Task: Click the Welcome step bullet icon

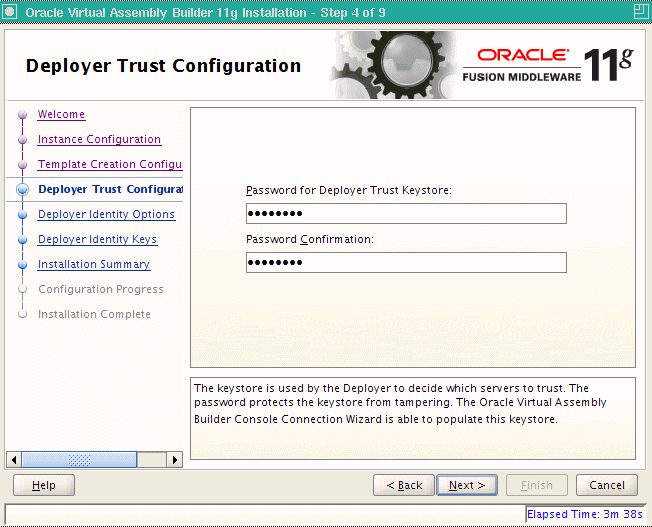Action: click(x=22, y=114)
